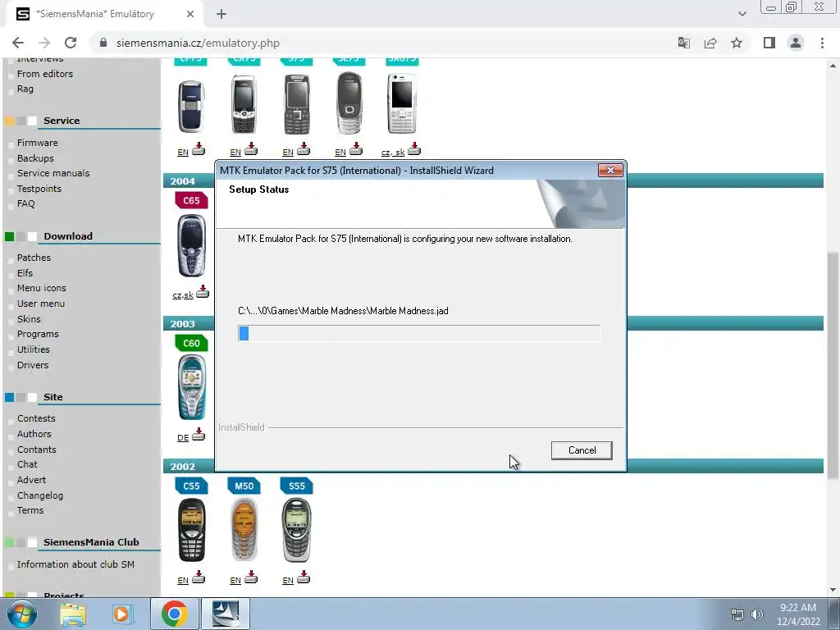Screen dimensions: 840x630
Task: Open the Chrome profile avatar
Action: tap(796, 43)
